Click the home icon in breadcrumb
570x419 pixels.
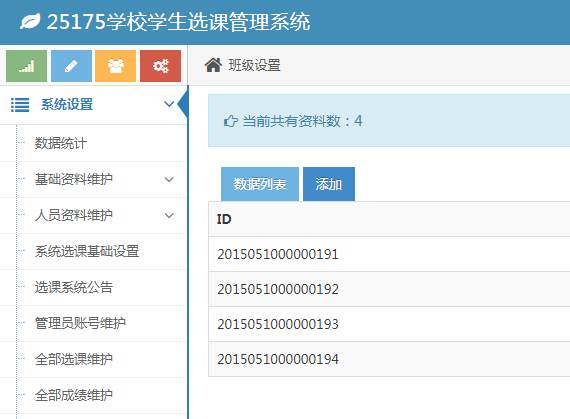[x=213, y=65]
